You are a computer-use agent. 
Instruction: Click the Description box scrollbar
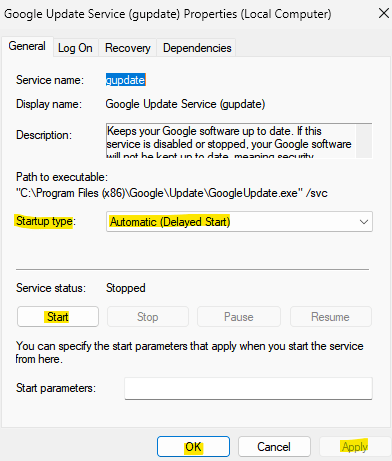click(x=364, y=141)
